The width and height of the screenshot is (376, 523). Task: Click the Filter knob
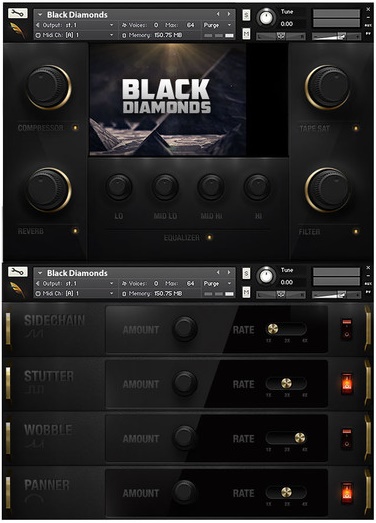coord(328,190)
